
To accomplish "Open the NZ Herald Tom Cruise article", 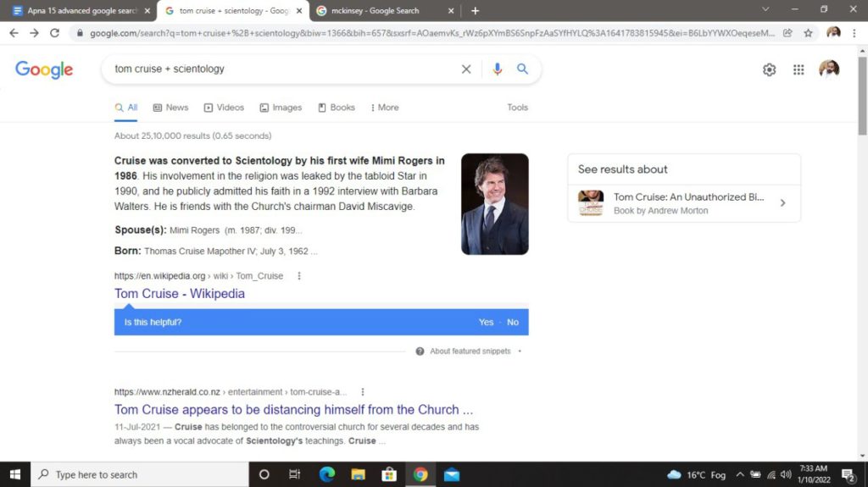I will [x=293, y=410].
